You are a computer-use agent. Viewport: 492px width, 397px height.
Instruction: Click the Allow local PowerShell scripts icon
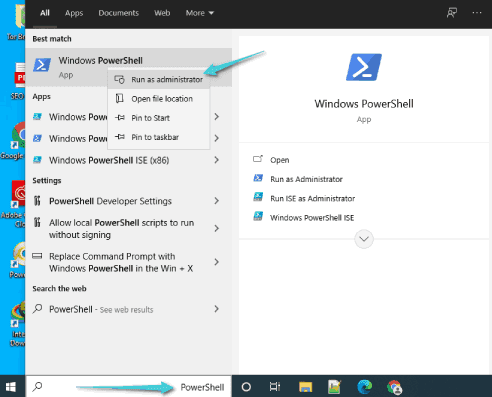(37, 222)
